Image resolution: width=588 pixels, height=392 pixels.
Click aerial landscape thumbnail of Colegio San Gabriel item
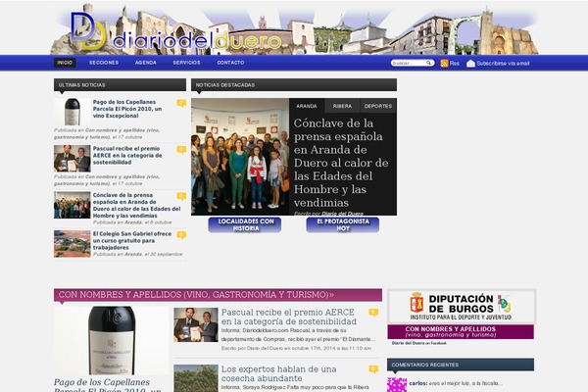(73, 244)
